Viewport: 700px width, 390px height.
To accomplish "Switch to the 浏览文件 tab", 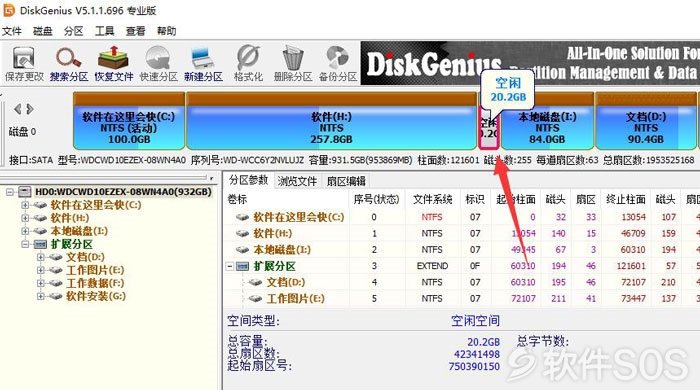I will tap(297, 181).
